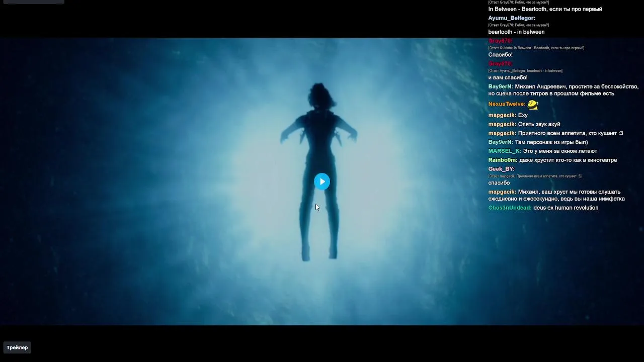Screen dimensions: 644x362
Task: Select the NexusTwelve username
Action: [507, 104]
